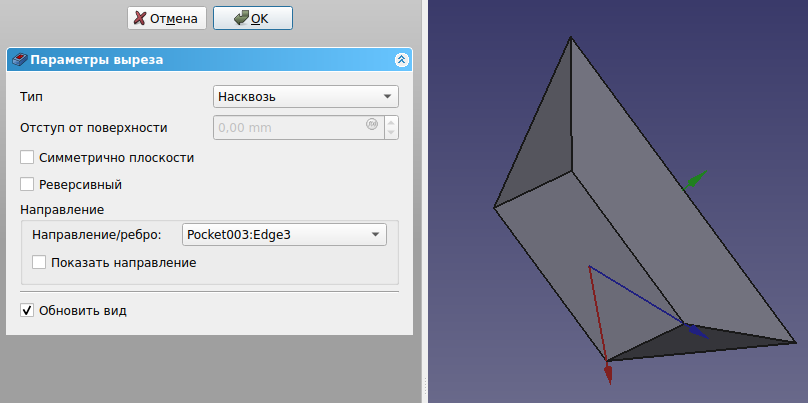Viewport: 808px width, 403px height.
Task: Increase offset value with up arrow
Action: click(391, 122)
